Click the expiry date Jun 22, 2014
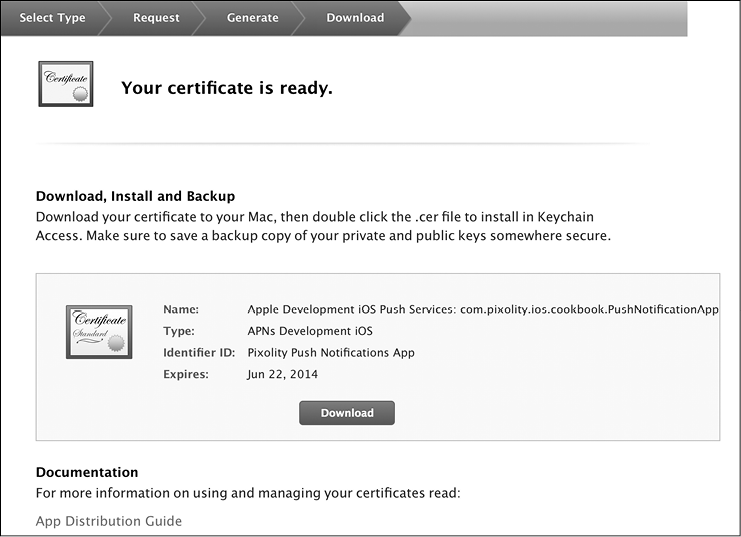 point(282,375)
